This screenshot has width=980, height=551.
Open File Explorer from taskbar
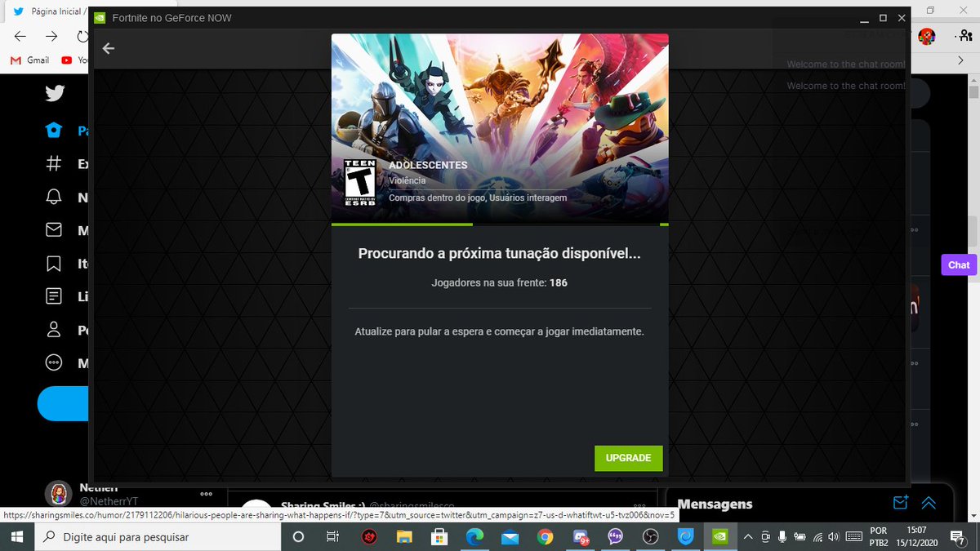(x=404, y=537)
